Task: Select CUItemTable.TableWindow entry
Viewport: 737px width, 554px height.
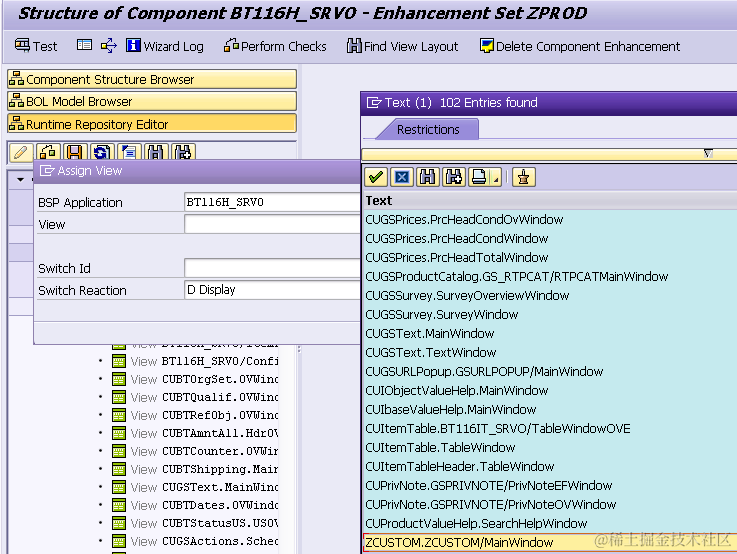Action: pos(440,447)
